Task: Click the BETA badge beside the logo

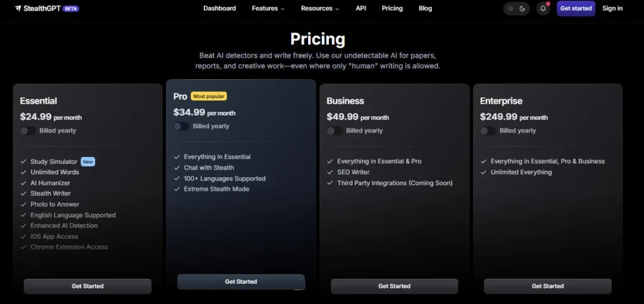Action: 71,9
